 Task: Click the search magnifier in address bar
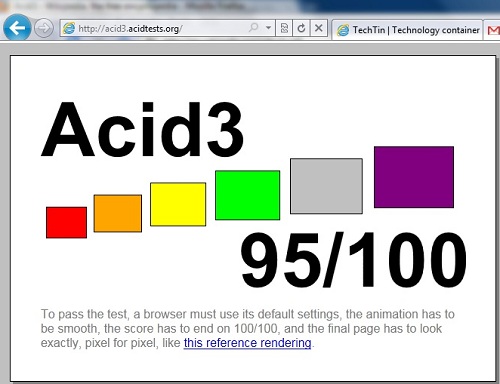pos(254,28)
